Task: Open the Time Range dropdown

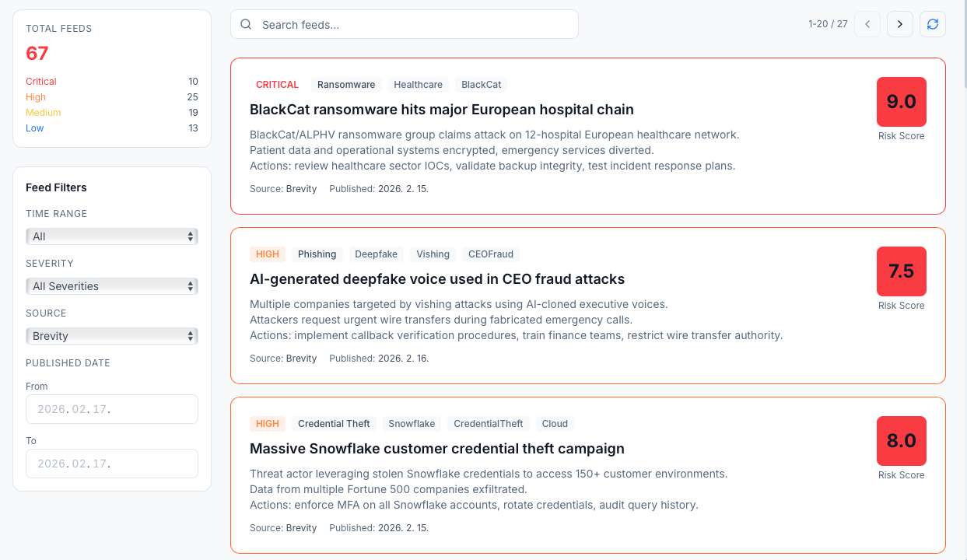Action: coord(111,236)
